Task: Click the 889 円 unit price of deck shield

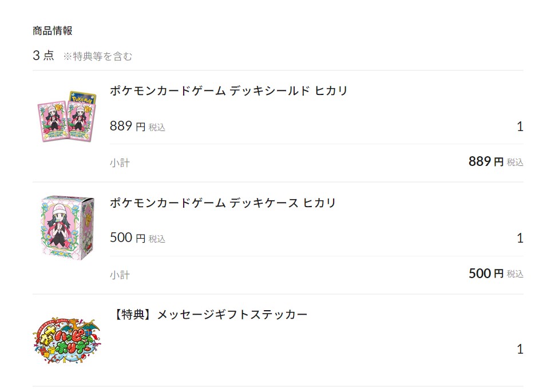Action: coord(128,126)
